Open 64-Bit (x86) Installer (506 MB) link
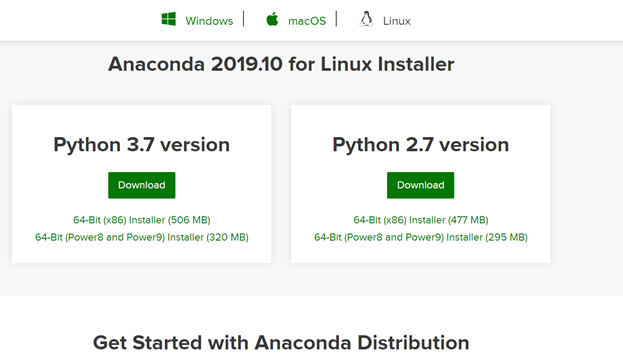 [x=141, y=220]
